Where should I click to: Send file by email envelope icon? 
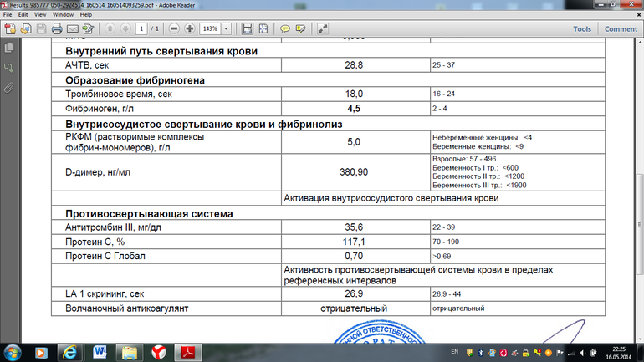click(x=73, y=28)
